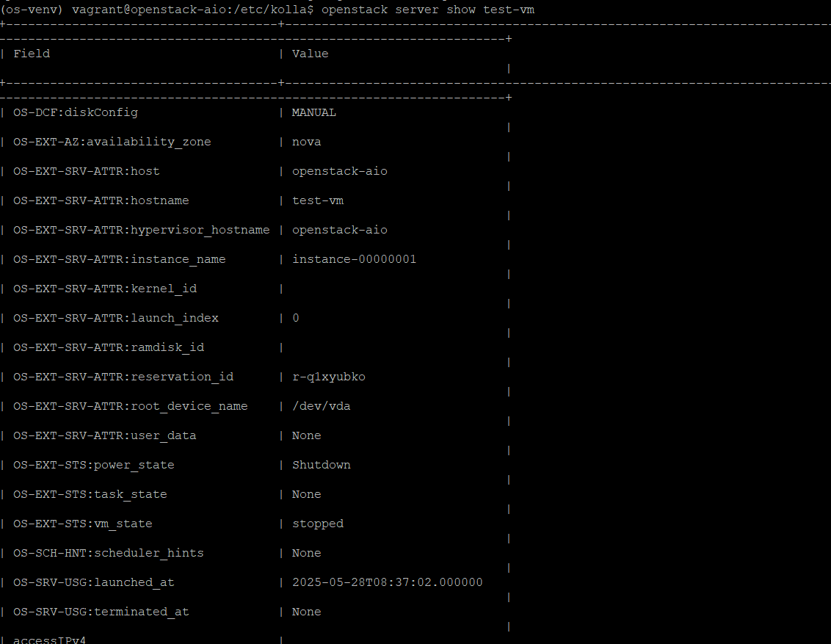
Task: Click the ramdisk_id field name
Action: tap(109, 347)
